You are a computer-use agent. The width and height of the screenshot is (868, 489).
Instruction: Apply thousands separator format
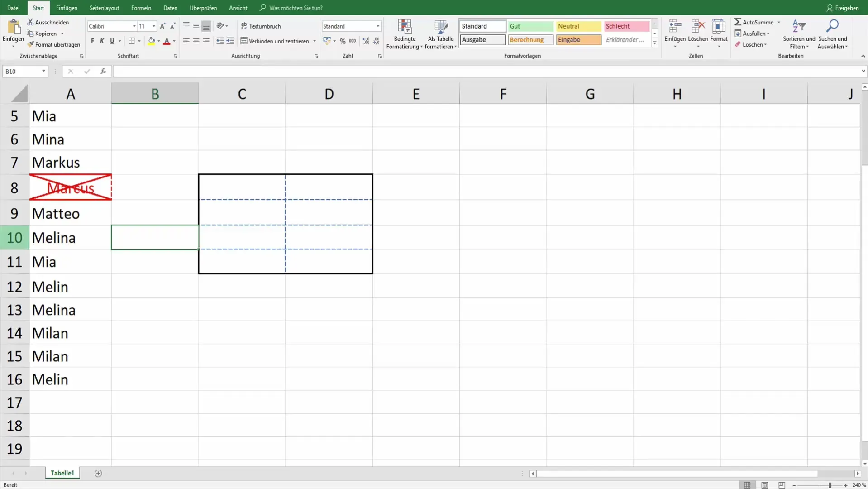pyautogui.click(x=353, y=41)
